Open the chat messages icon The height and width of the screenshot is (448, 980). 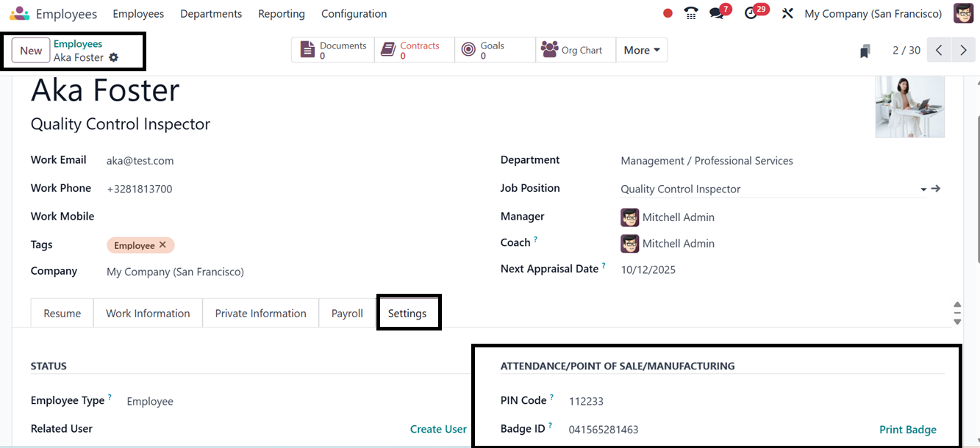coord(717,13)
